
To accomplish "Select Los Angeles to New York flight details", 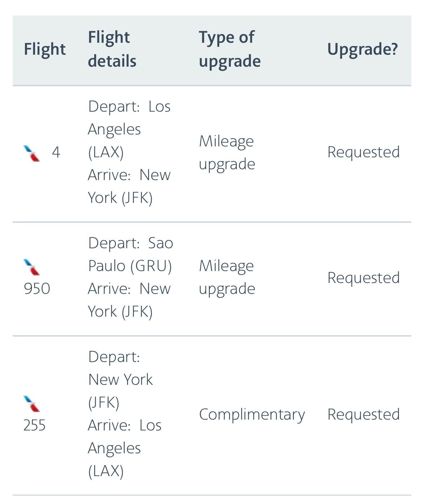I will 129,152.
